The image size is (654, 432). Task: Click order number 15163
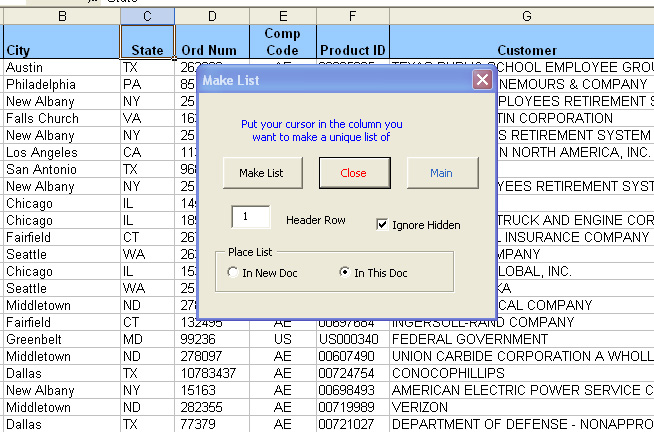click(x=212, y=390)
